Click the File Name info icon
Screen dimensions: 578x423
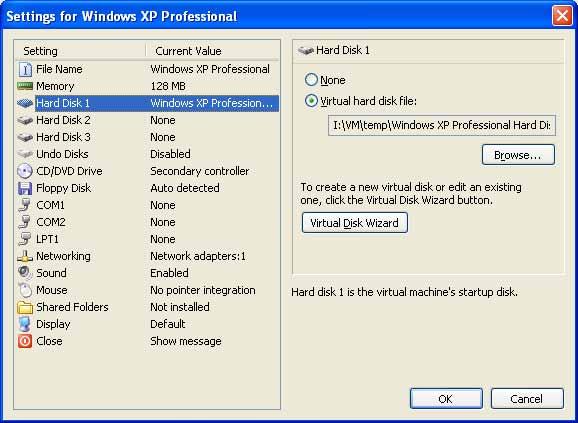click(x=25, y=69)
